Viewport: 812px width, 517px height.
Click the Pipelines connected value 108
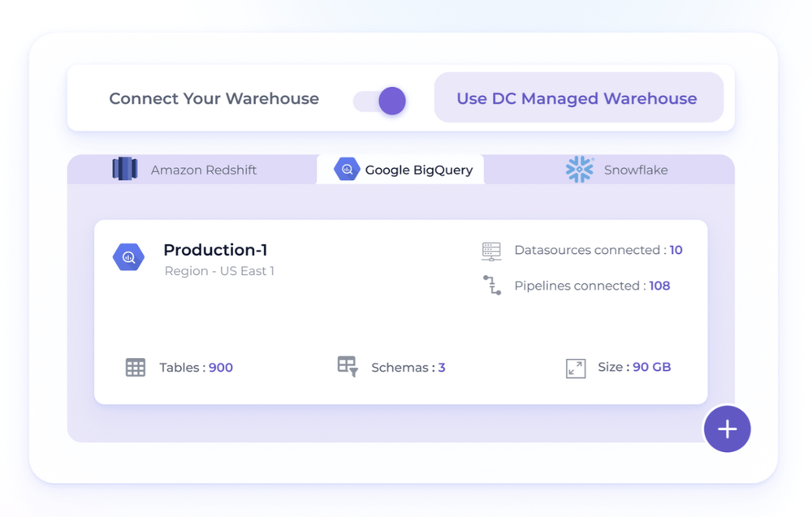click(x=659, y=286)
